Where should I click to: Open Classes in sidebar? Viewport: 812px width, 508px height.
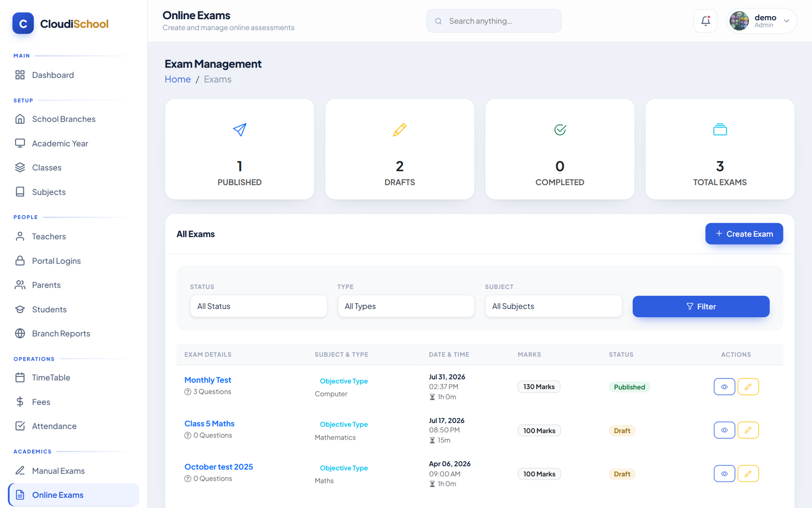coord(74,168)
